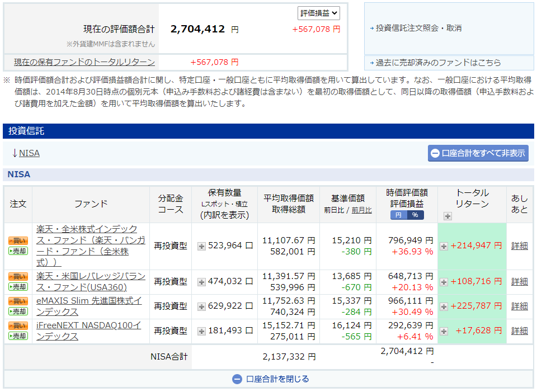Open 詳細 for USA360 row
Viewport: 537px width, 392px height.
point(520,281)
